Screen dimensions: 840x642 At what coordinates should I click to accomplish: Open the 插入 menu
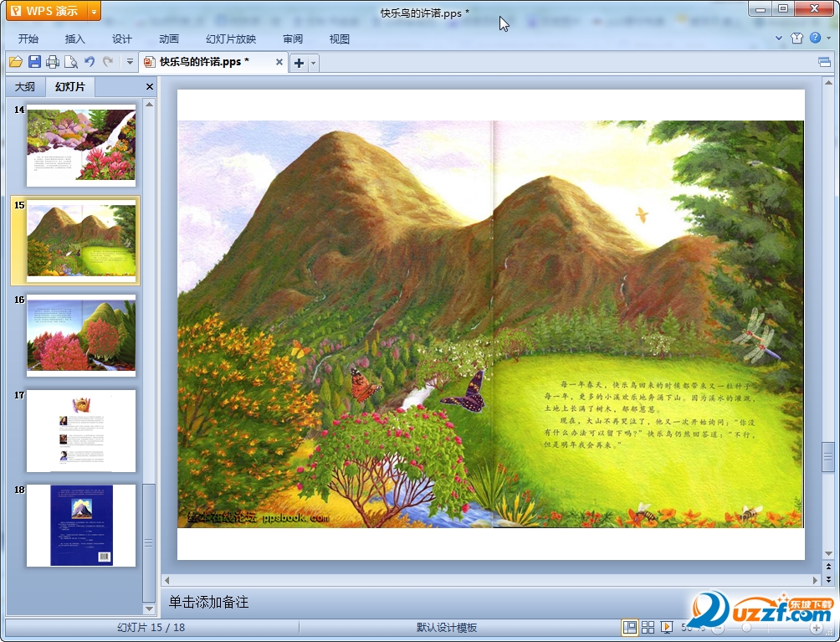pos(75,39)
